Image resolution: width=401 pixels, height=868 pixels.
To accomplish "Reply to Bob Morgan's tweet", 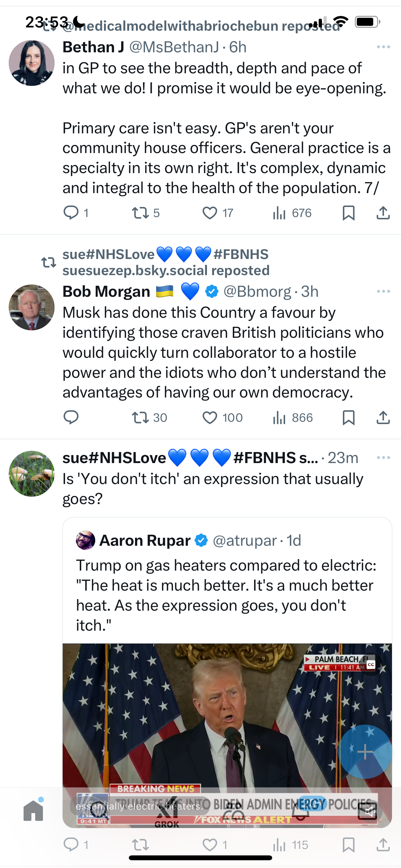I will pos(71,418).
